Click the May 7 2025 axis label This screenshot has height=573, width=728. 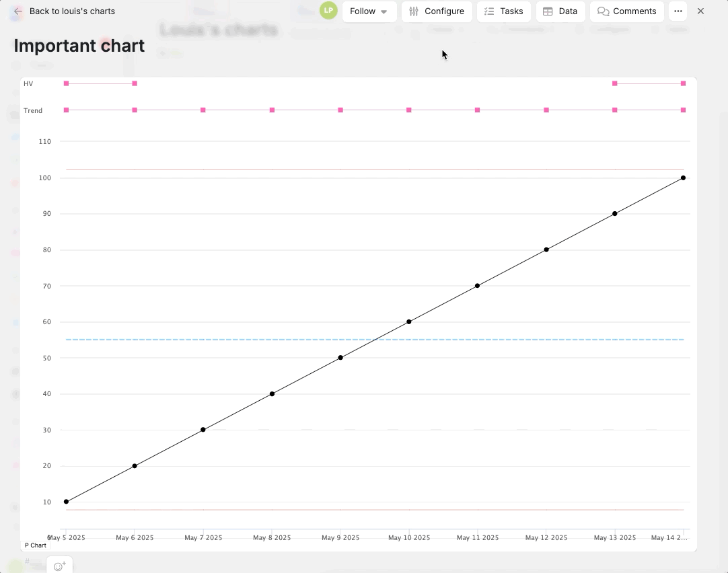[203, 538]
